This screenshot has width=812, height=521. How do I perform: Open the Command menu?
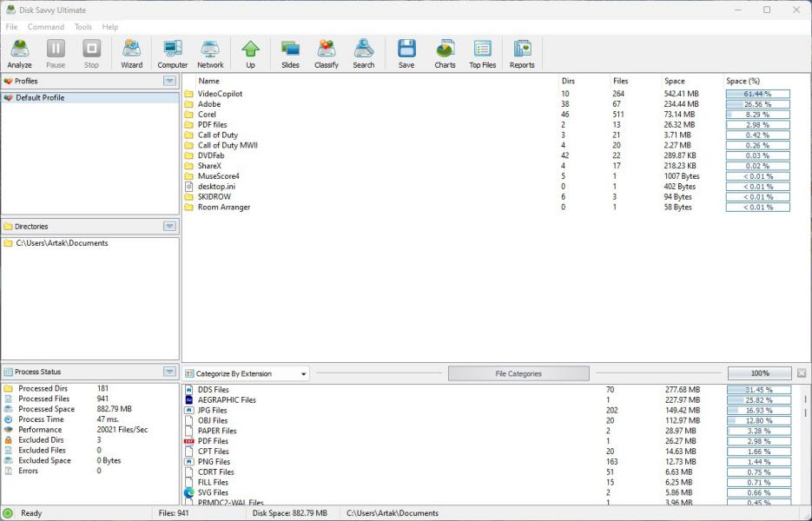point(46,27)
